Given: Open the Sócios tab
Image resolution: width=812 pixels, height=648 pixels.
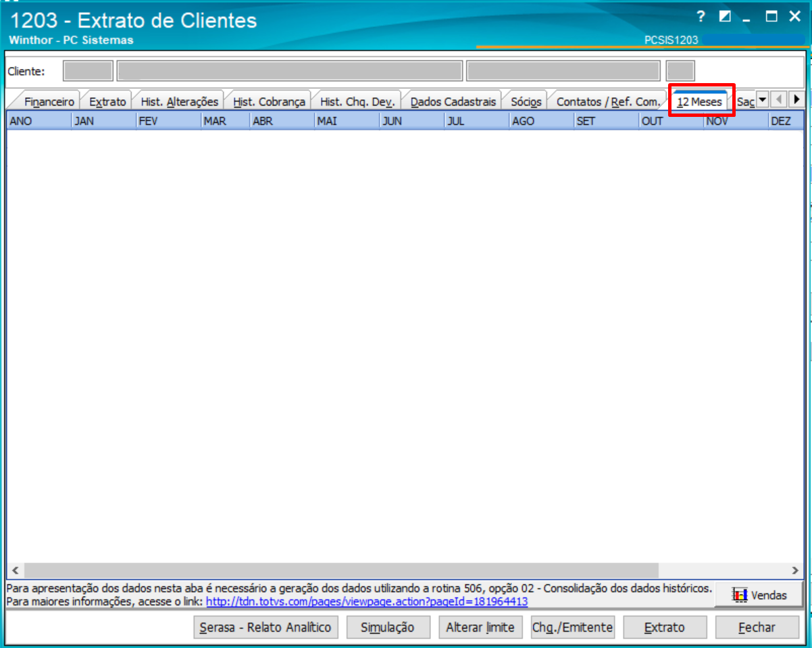Looking at the screenshot, I should (526, 101).
